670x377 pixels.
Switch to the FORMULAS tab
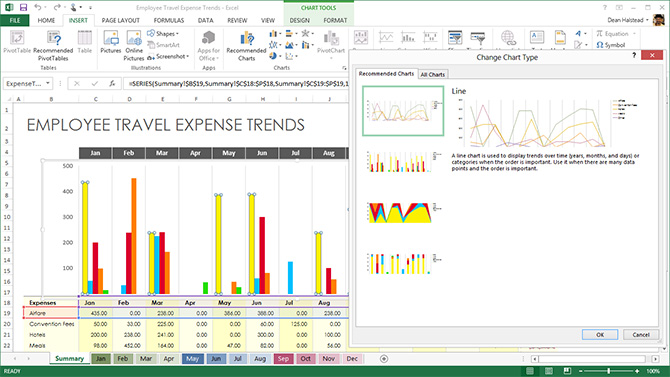click(169, 20)
